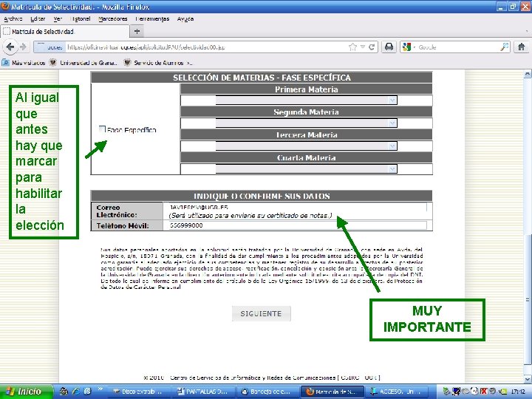Tick the Fase Específica checkbox

pos(102,129)
